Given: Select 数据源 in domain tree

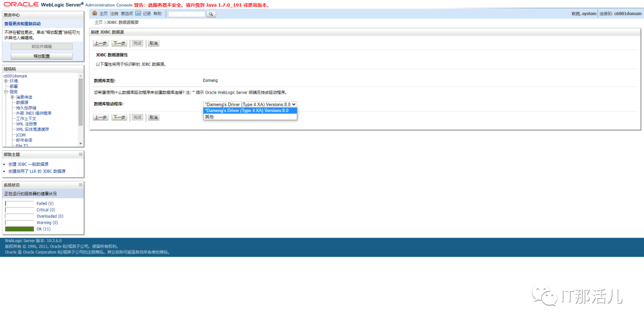Looking at the screenshot, I should pyautogui.click(x=22, y=103).
